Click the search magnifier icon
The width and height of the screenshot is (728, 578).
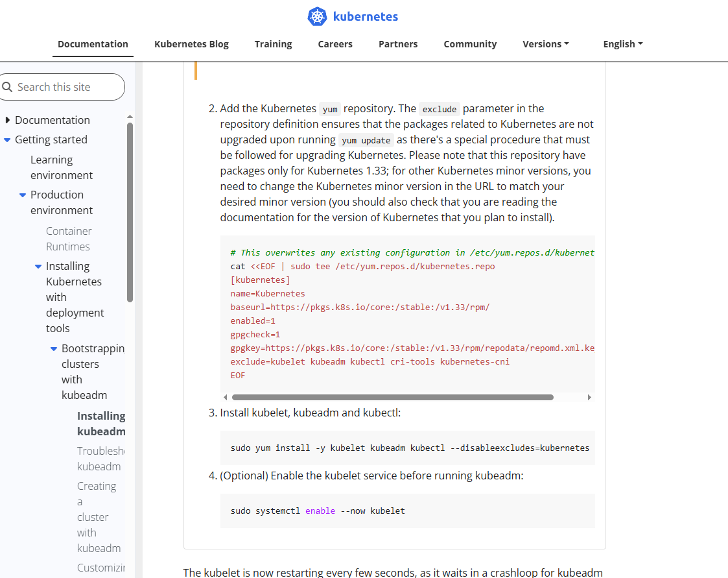pyautogui.click(x=7, y=87)
